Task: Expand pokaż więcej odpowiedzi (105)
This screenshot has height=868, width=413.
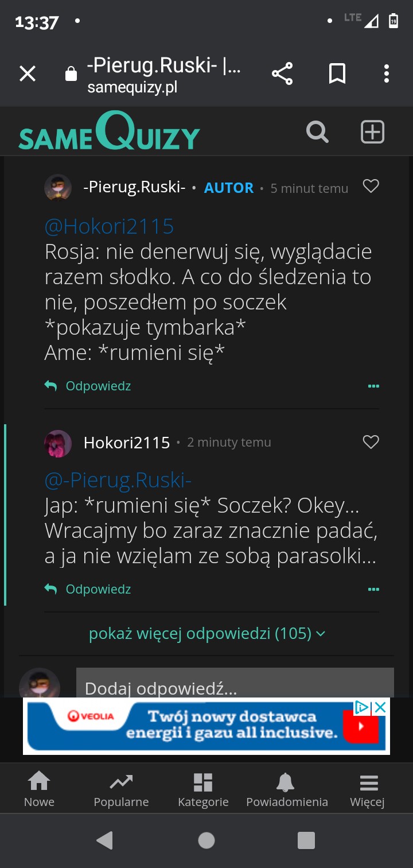Action: click(206, 633)
